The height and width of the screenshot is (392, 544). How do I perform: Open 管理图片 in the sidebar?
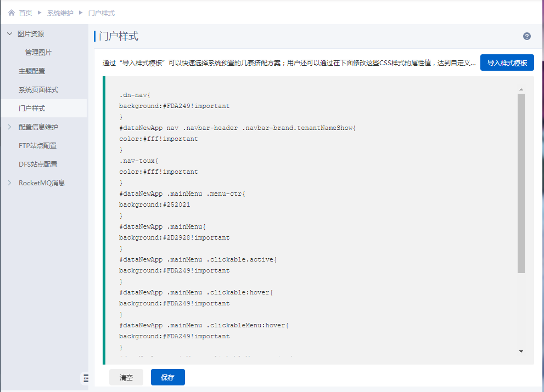click(38, 53)
